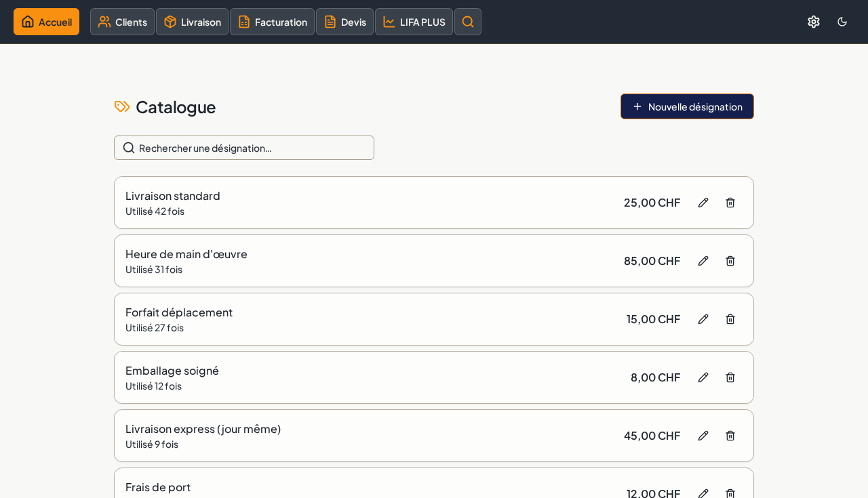Viewport: 868px width, 498px height.
Task: Delete the Livraison express entry
Action: pyautogui.click(x=730, y=436)
